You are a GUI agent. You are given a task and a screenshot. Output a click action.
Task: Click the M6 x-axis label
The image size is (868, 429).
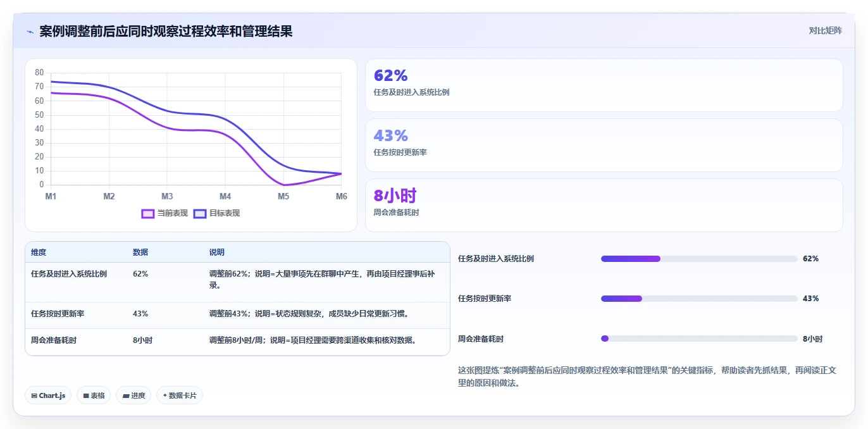[x=341, y=197]
